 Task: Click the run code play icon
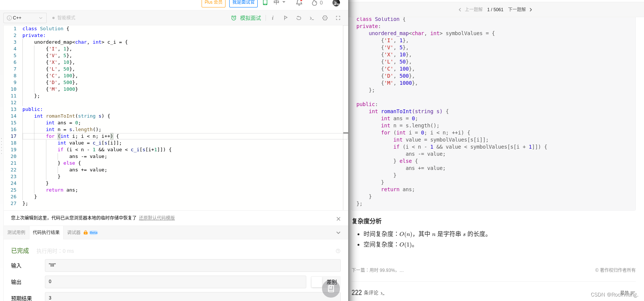tap(286, 18)
